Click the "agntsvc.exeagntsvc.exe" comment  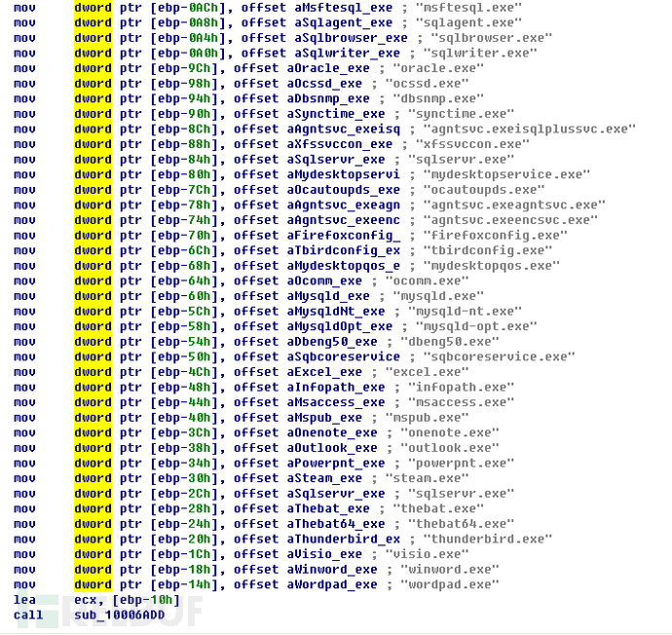(x=514, y=205)
